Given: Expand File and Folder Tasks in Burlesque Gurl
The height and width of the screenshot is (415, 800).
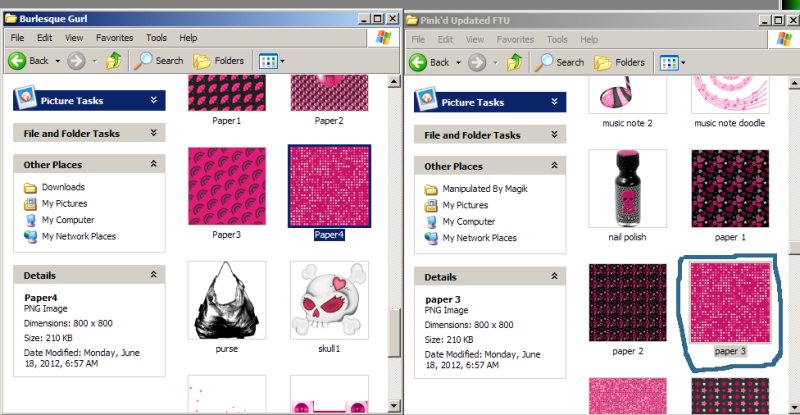Looking at the screenshot, I should tap(154, 133).
